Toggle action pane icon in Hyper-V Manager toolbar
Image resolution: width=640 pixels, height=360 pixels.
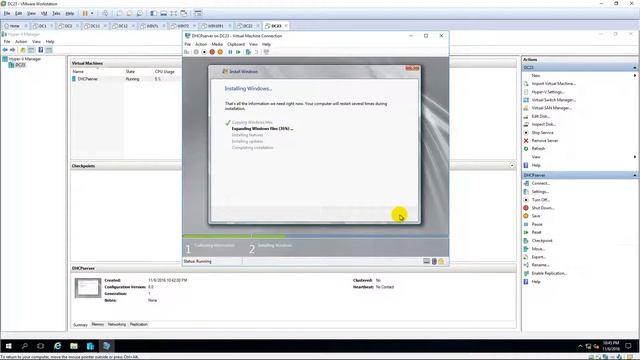(49, 50)
